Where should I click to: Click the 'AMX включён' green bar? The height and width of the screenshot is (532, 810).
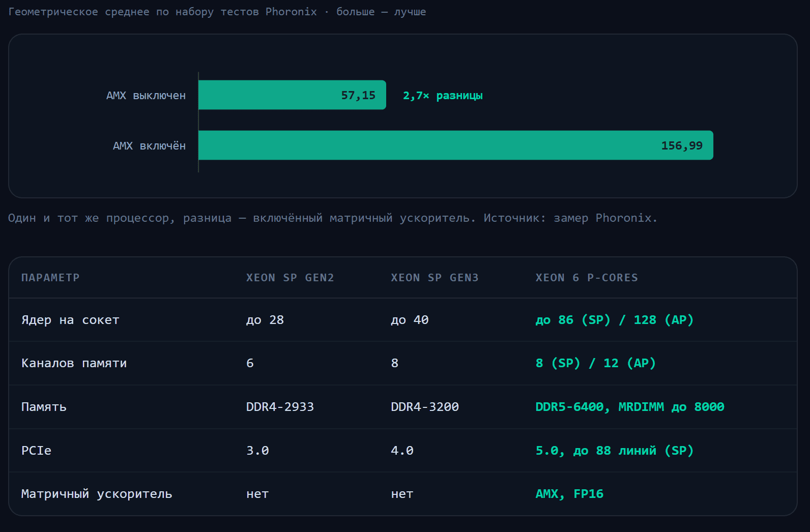click(x=456, y=145)
